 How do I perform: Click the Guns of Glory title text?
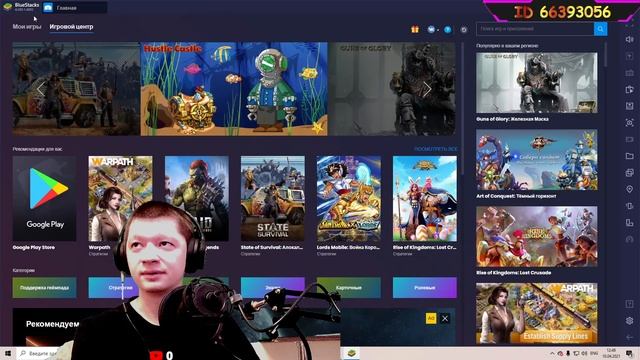pos(512,119)
